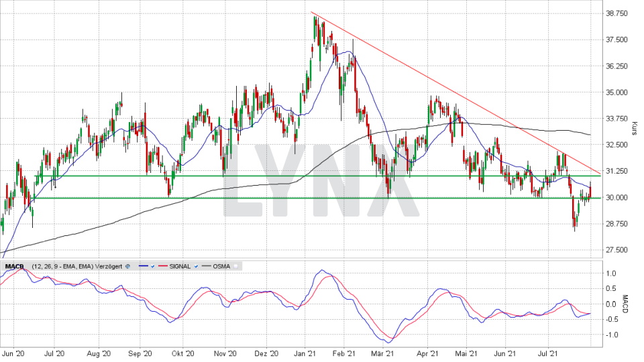Click the Apr '21 date axis label

(x=427, y=353)
